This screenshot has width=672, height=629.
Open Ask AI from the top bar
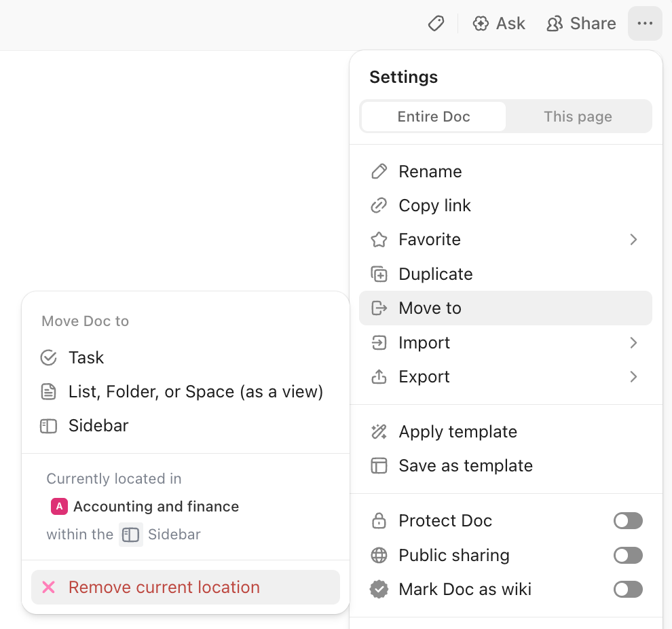coord(499,23)
